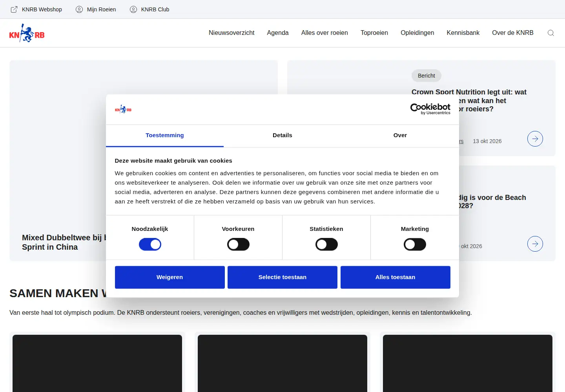This screenshot has height=392, width=565.
Task: Enable the Marketing cookie switch
Action: pyautogui.click(x=415, y=245)
